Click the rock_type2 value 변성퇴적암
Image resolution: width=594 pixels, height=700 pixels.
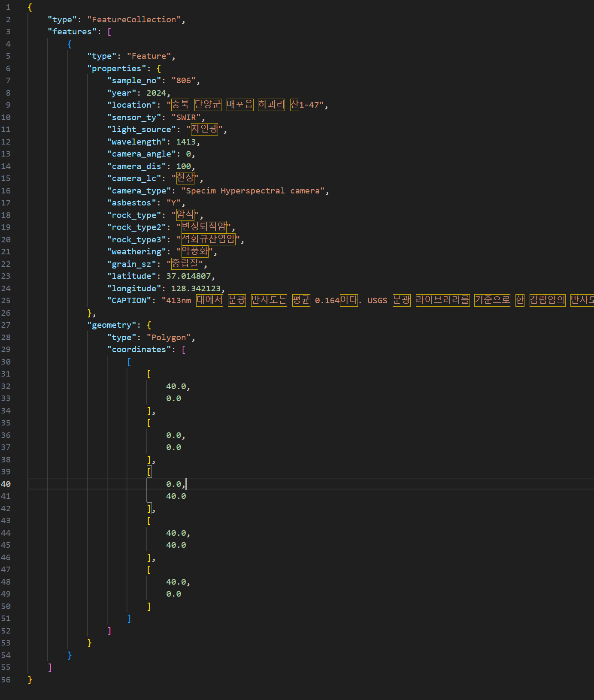click(x=203, y=227)
